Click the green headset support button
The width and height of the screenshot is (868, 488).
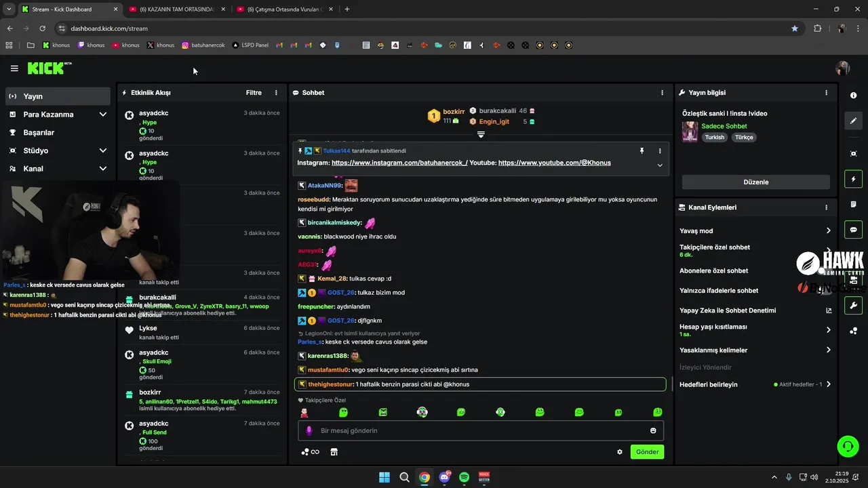(x=848, y=446)
